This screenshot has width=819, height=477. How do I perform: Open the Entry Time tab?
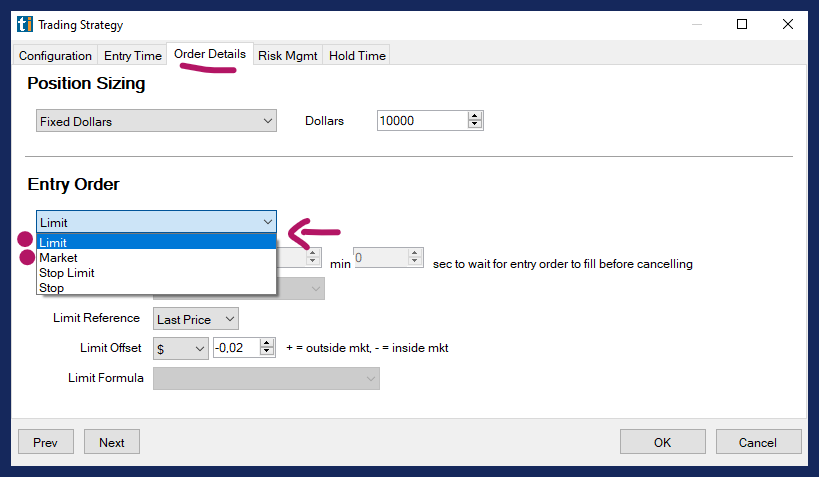tap(132, 56)
